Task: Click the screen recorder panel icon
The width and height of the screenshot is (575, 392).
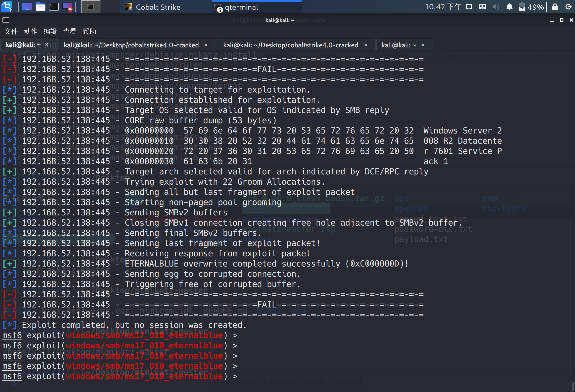Action: (x=67, y=7)
